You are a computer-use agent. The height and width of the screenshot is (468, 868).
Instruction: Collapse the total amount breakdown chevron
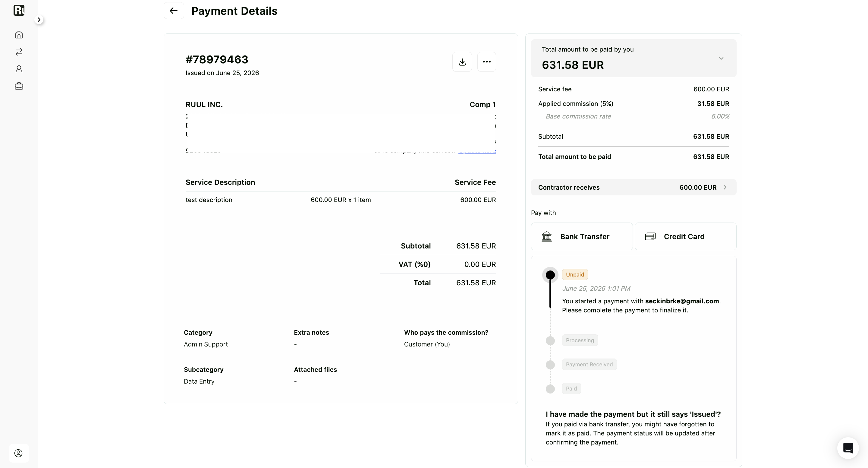[721, 58]
